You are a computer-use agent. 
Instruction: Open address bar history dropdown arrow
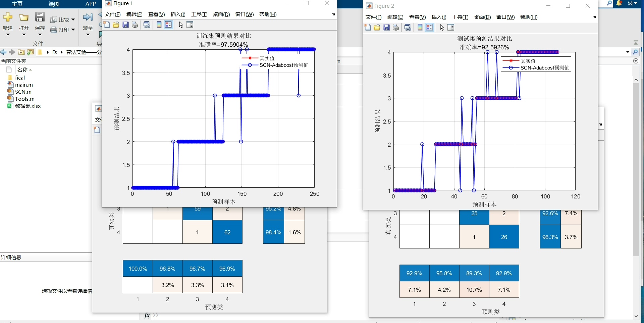628,52
